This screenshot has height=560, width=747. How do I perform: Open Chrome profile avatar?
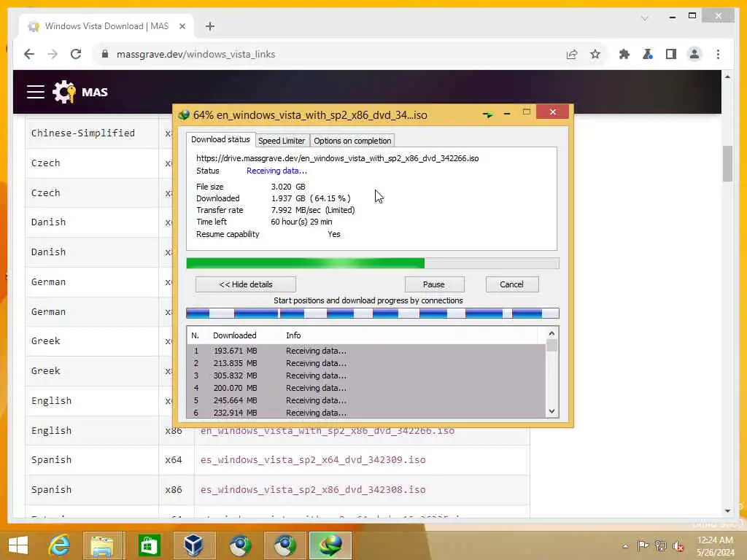694,54
